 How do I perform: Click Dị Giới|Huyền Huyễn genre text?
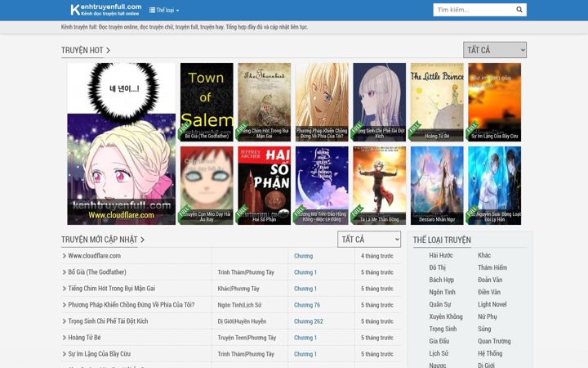[x=242, y=321]
